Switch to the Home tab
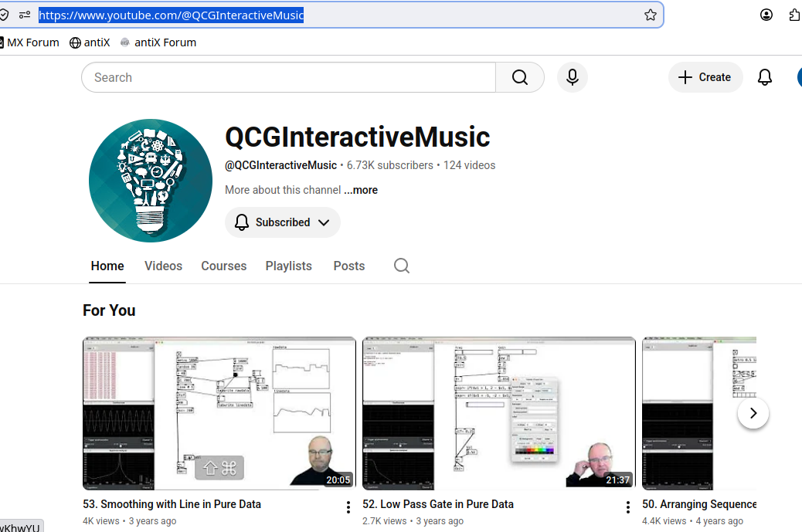802x532 pixels. [x=107, y=266]
